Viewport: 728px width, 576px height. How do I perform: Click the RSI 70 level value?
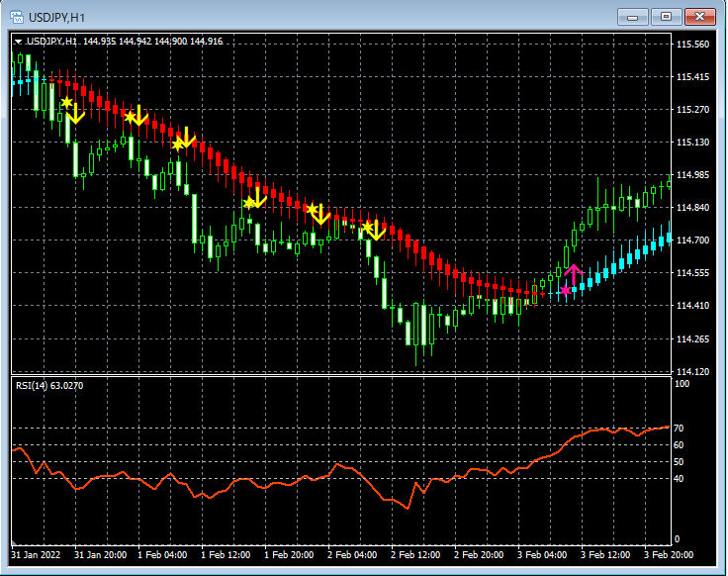tap(679, 429)
